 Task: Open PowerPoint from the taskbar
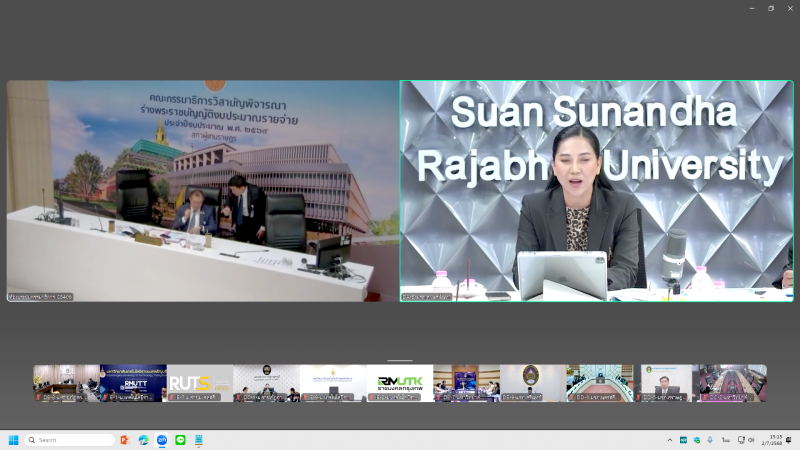click(125, 440)
